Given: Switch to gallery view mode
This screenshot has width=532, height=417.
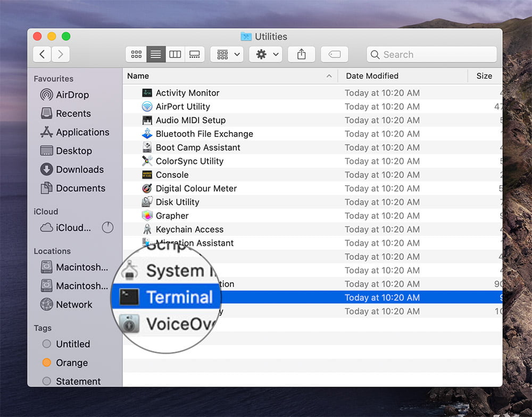Looking at the screenshot, I should pyautogui.click(x=194, y=54).
